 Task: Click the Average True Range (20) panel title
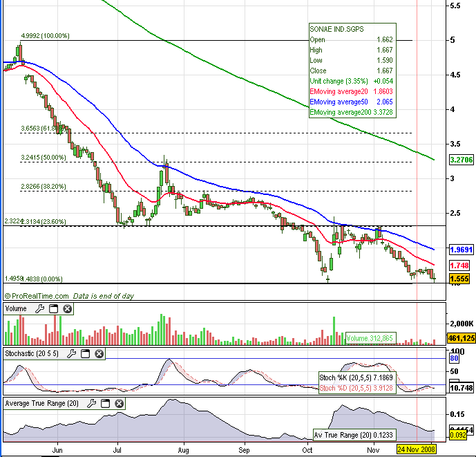[42, 404]
